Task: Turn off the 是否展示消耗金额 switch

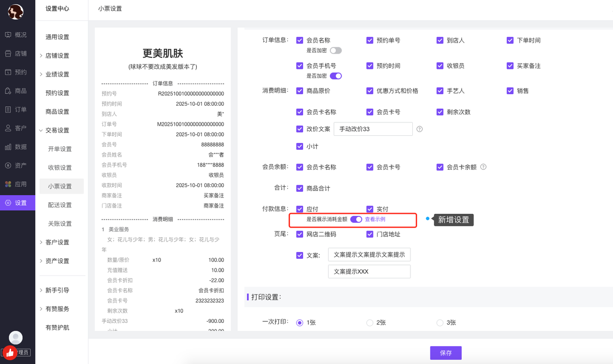Action: pos(356,219)
